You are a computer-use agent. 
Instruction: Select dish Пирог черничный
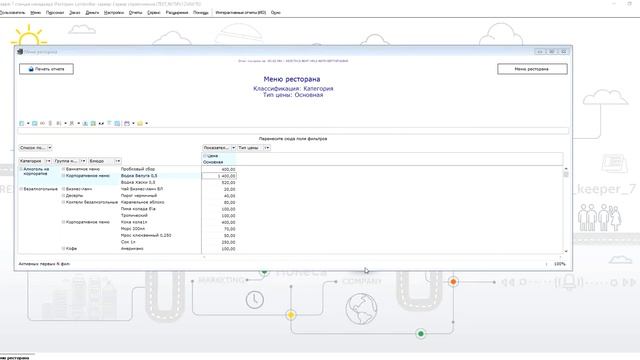(x=139, y=196)
